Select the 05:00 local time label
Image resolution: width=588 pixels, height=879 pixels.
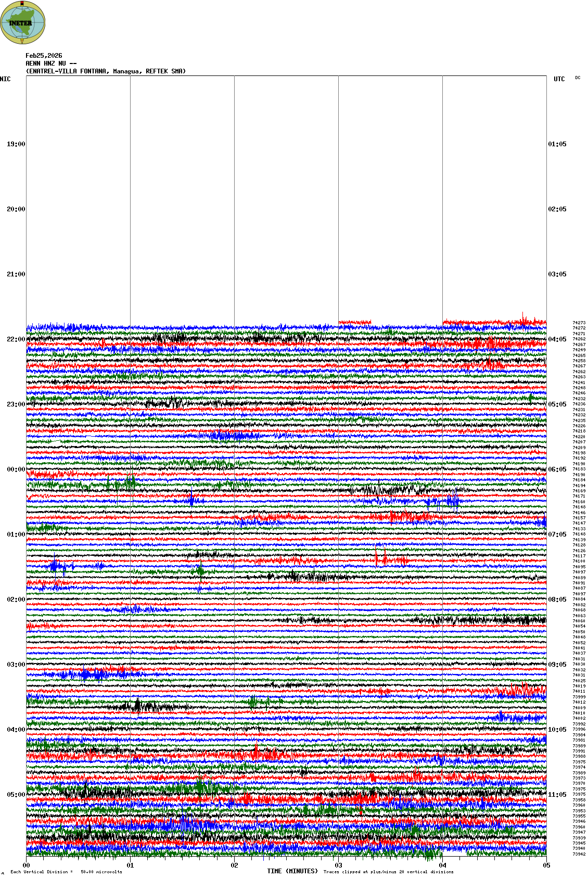click(16, 795)
